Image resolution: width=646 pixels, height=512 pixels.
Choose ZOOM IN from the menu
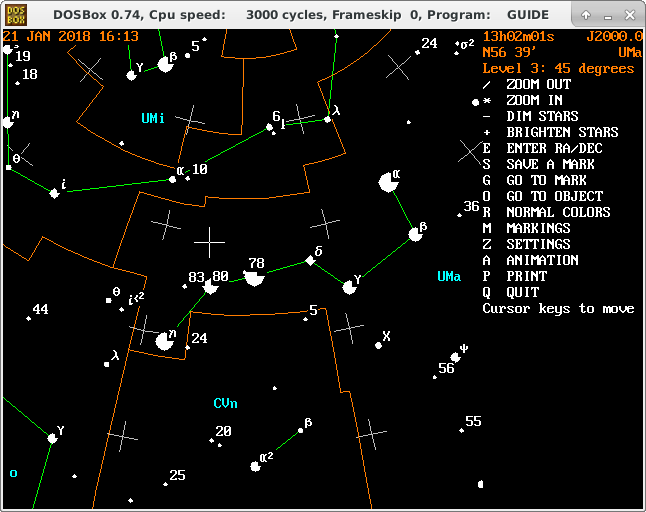(534, 100)
